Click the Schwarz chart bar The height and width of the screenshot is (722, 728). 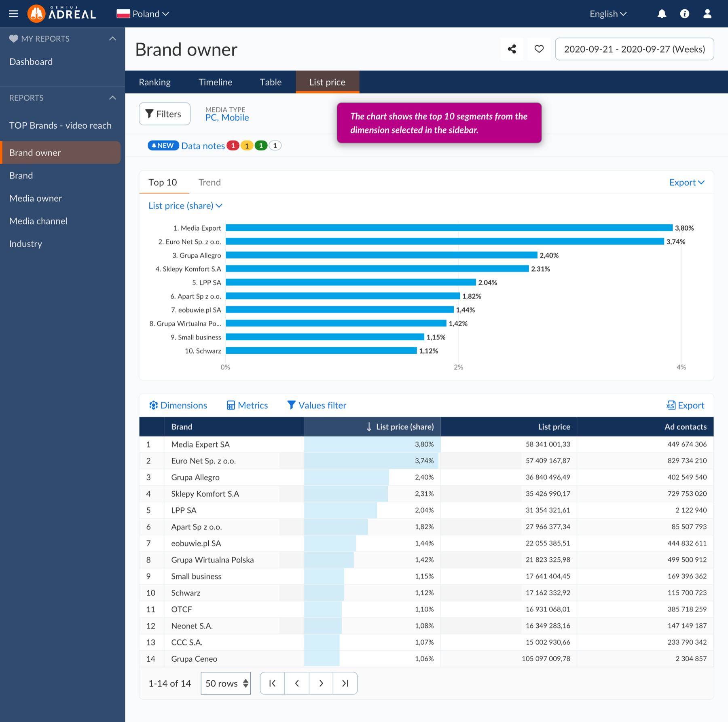click(321, 350)
